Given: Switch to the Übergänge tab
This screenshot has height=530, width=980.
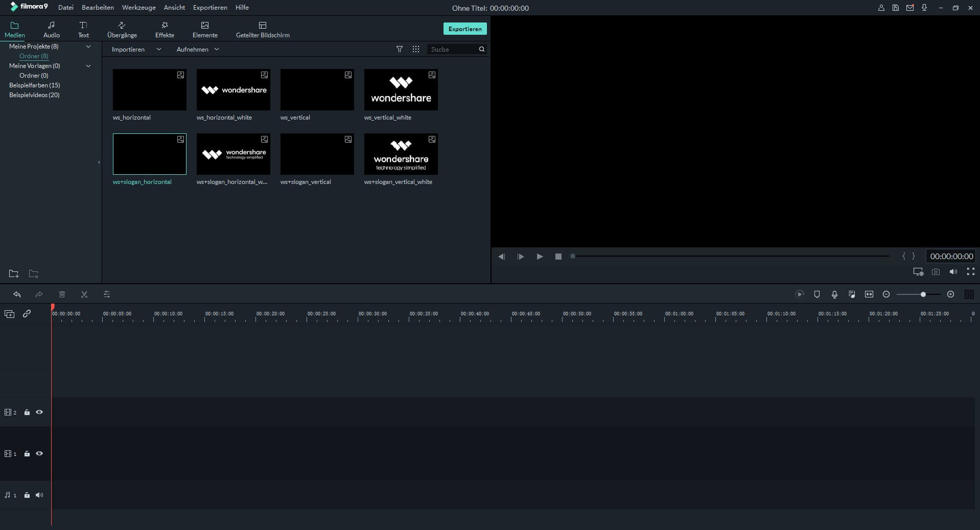Looking at the screenshot, I should tap(122, 30).
